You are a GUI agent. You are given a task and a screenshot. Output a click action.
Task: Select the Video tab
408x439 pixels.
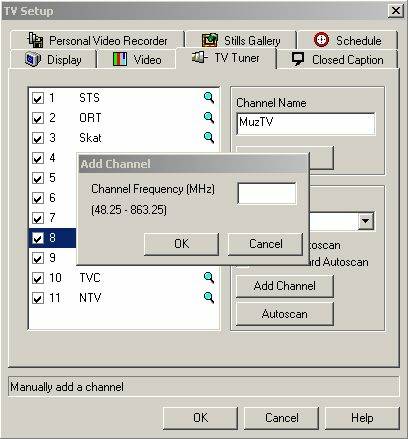137,60
